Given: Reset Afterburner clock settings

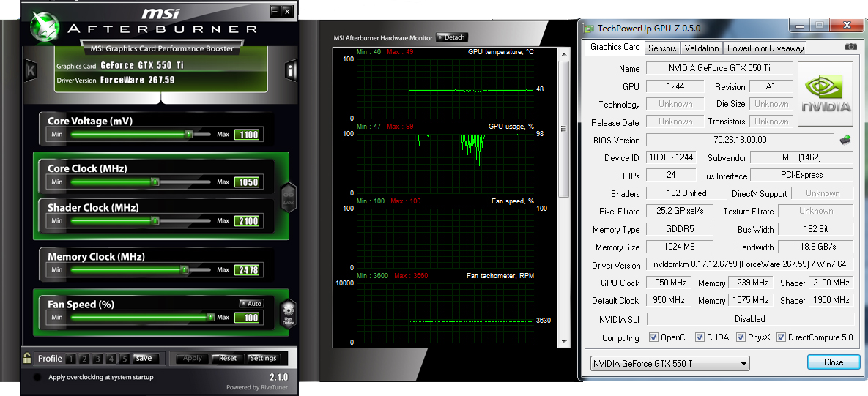Looking at the screenshot, I should [228, 359].
